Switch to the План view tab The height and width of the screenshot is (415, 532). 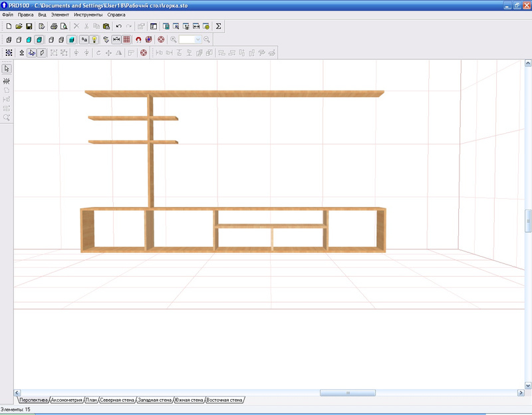91,400
